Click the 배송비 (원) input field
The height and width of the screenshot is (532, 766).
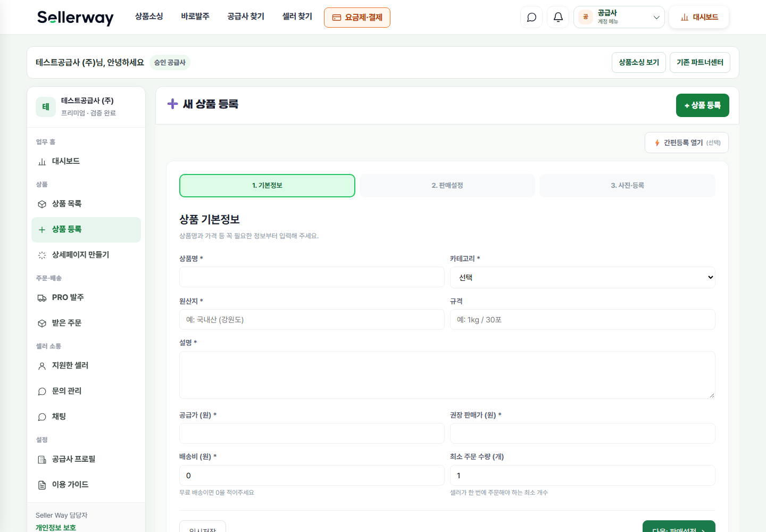(x=312, y=475)
